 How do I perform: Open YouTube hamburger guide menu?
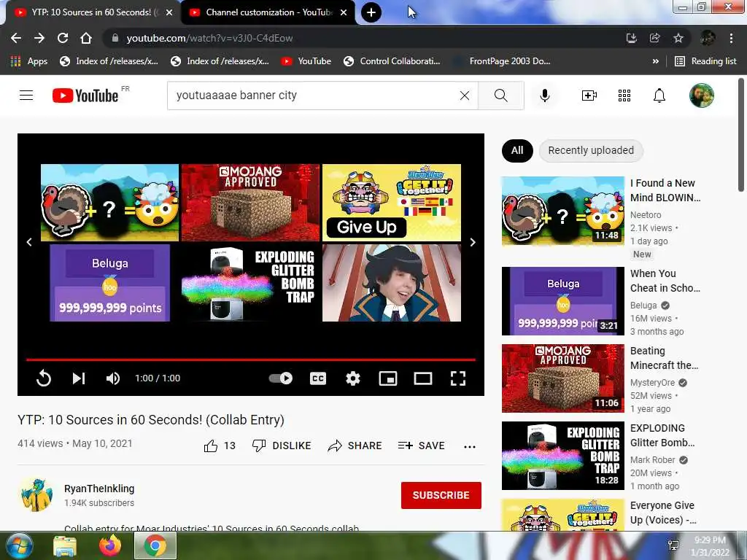tap(26, 96)
